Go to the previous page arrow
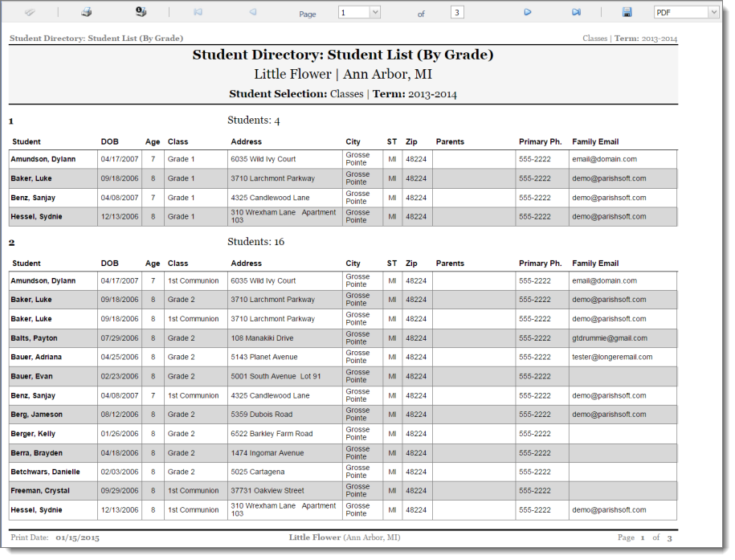Image resolution: width=735 pixels, height=560 pixels. (x=253, y=12)
